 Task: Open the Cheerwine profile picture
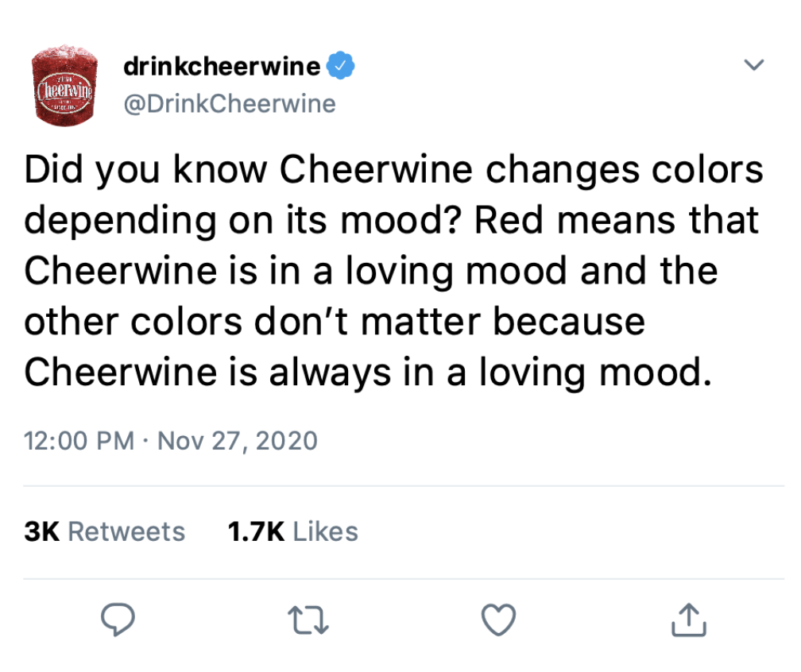click(x=64, y=87)
